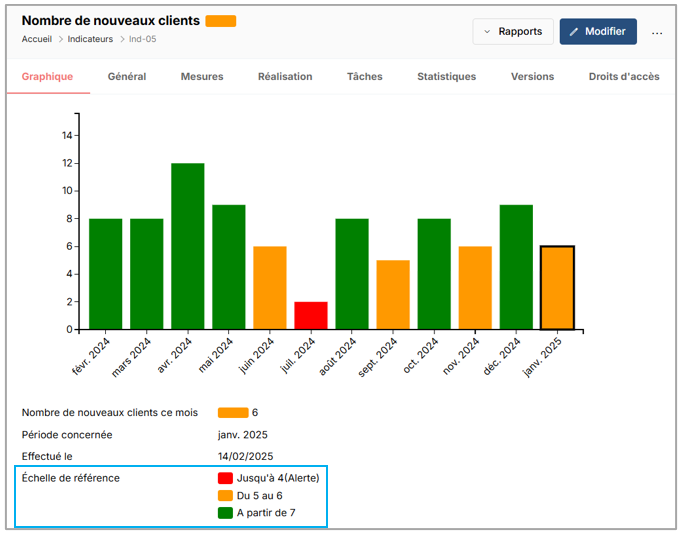This screenshot has height=535, width=683.
Task: Open the Mesures tab
Action: click(202, 77)
